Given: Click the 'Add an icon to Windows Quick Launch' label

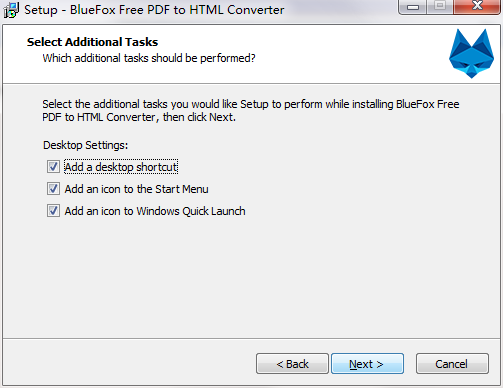Looking at the screenshot, I should [155, 211].
